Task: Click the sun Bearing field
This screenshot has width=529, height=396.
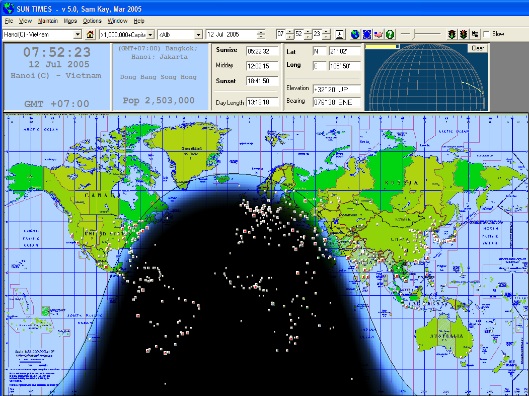Action: pyautogui.click(x=336, y=102)
